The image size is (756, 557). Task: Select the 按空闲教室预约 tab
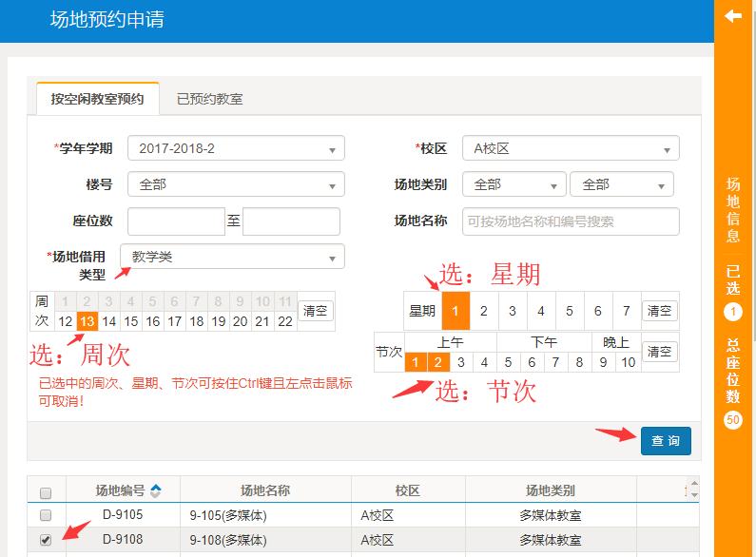98,99
